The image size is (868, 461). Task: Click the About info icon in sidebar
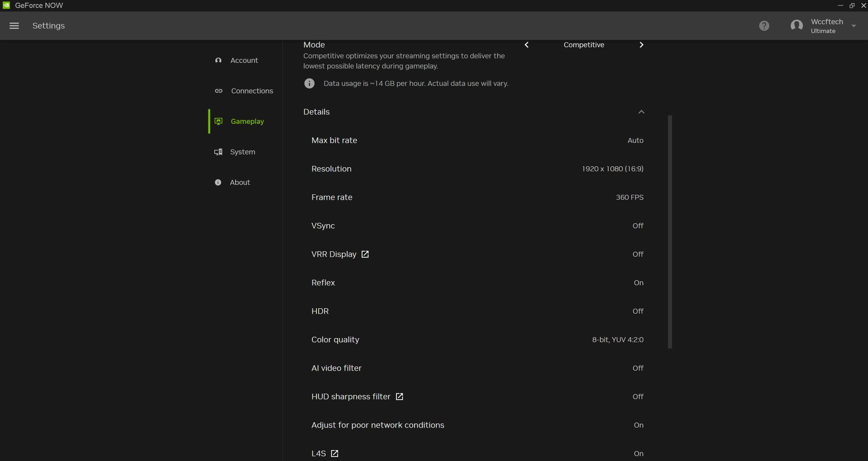(x=218, y=182)
